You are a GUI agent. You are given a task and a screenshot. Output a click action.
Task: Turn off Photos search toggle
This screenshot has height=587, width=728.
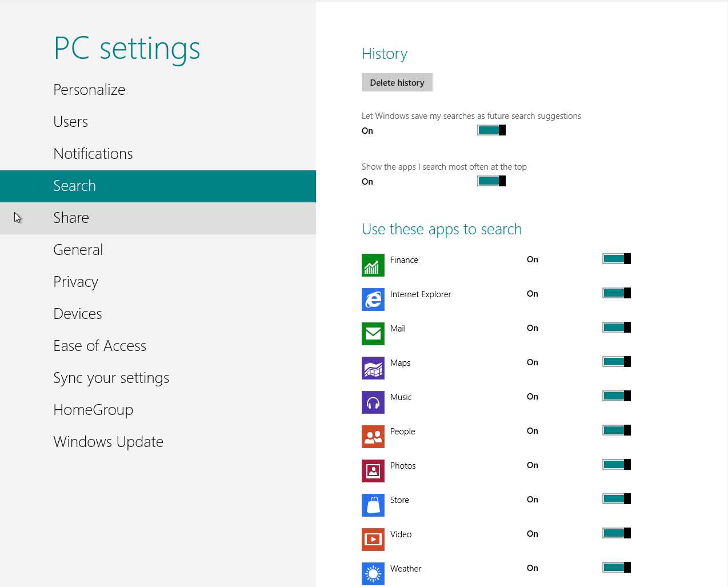click(617, 465)
